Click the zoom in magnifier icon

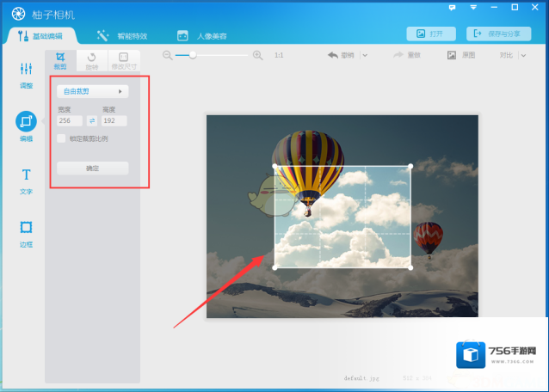(x=257, y=55)
